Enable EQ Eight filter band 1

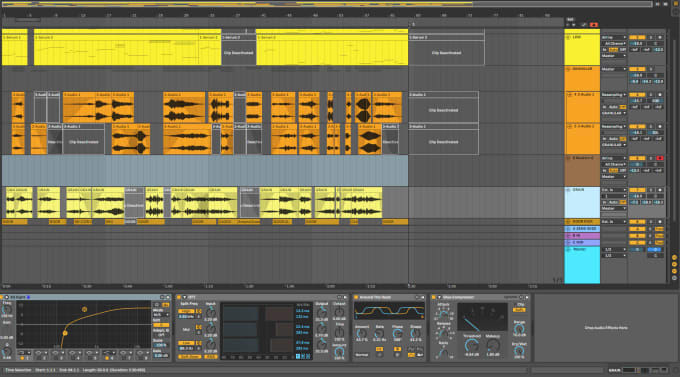22,358
